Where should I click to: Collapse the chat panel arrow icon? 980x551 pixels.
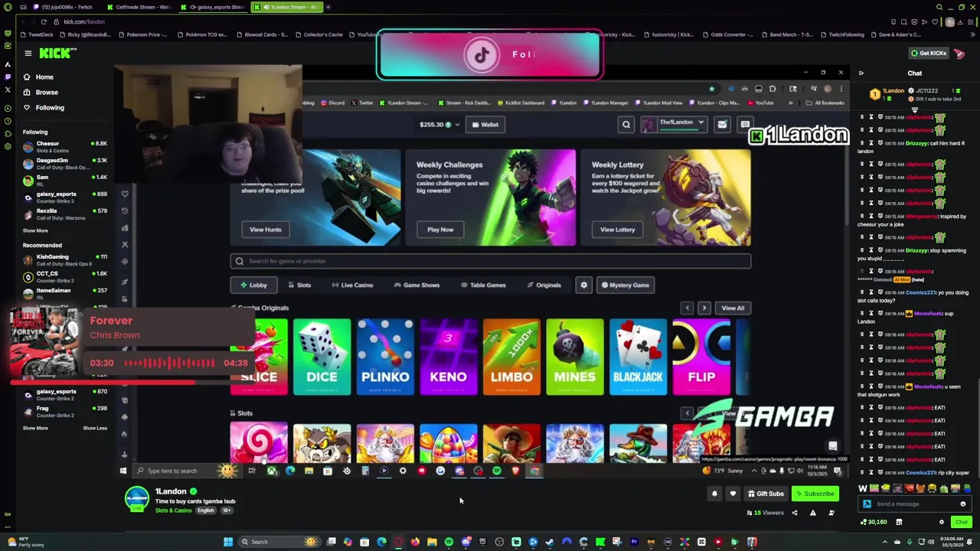coord(861,73)
